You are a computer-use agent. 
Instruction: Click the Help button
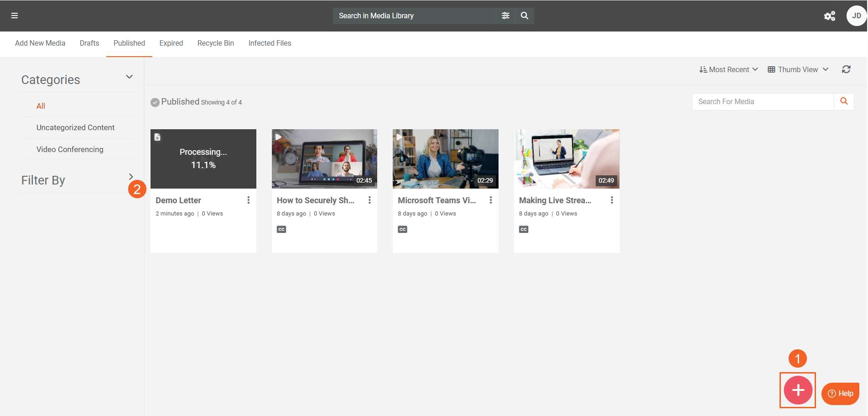click(840, 393)
